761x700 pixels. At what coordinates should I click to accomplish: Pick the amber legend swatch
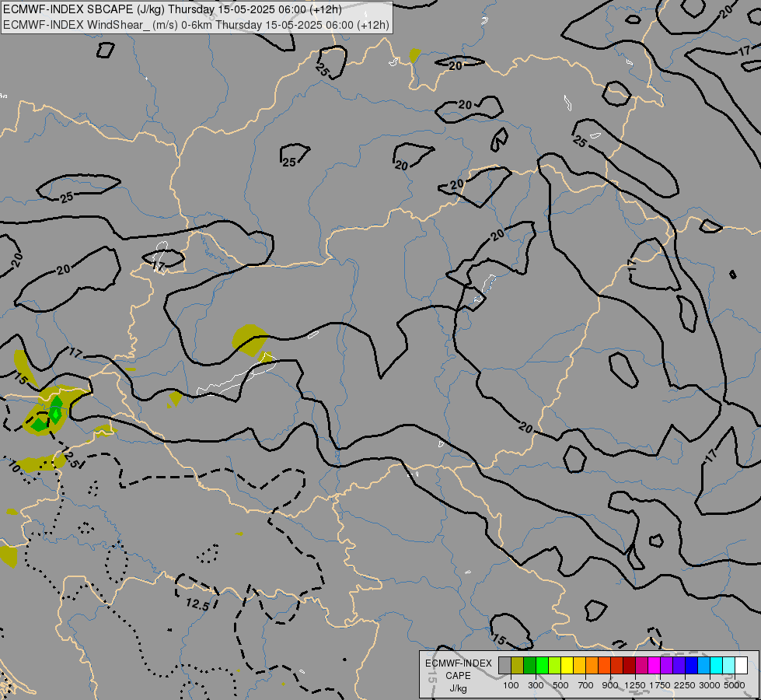579,666
